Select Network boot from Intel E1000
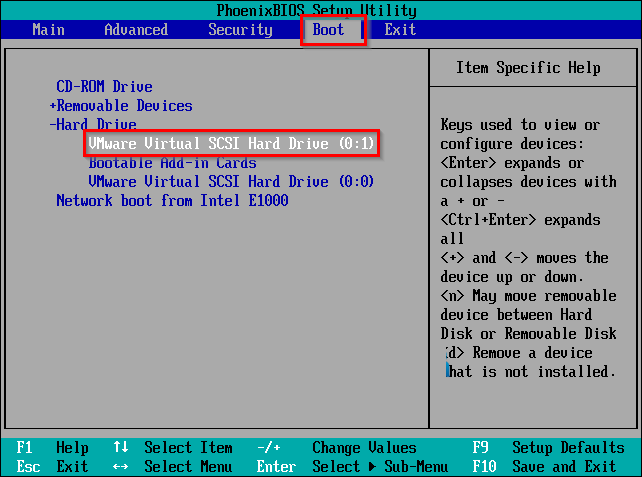642x477 pixels. coord(172,201)
